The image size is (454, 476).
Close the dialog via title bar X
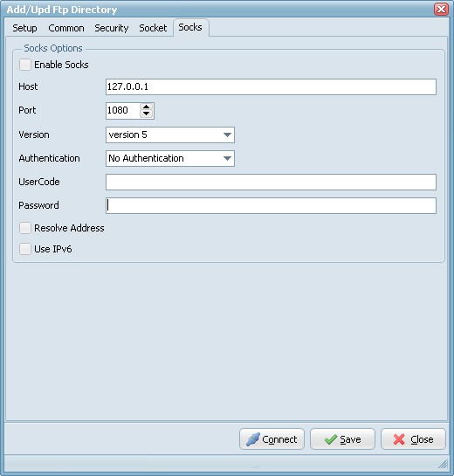pos(441,9)
